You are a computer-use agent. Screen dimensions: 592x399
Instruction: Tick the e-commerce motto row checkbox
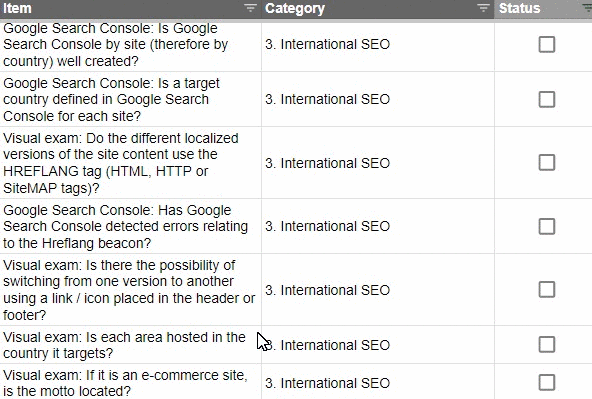[x=546, y=382]
